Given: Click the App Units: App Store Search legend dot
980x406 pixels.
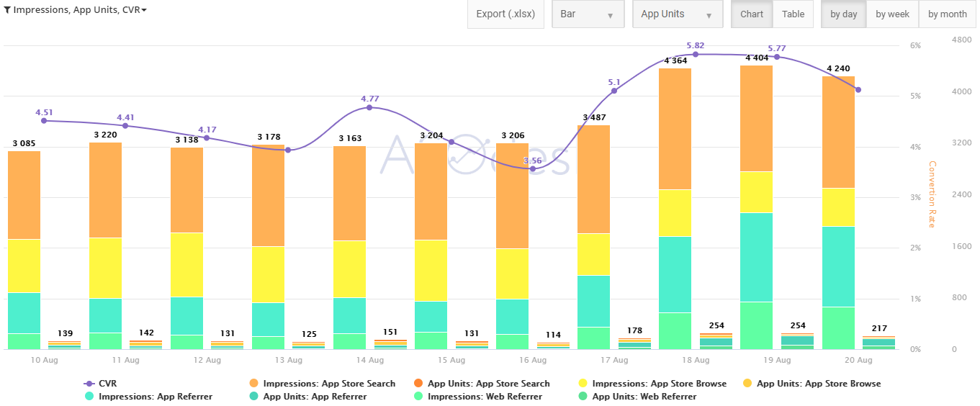Looking at the screenshot, I should click(x=418, y=384).
